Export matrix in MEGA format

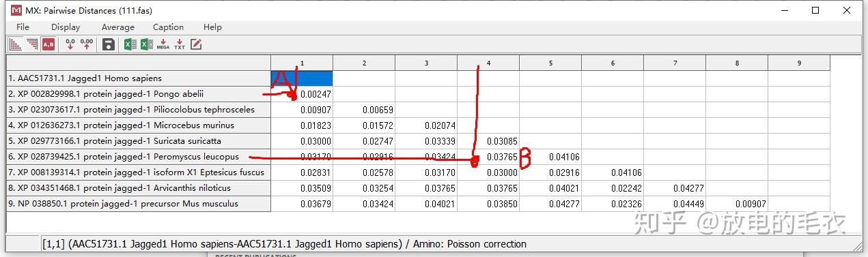click(163, 44)
